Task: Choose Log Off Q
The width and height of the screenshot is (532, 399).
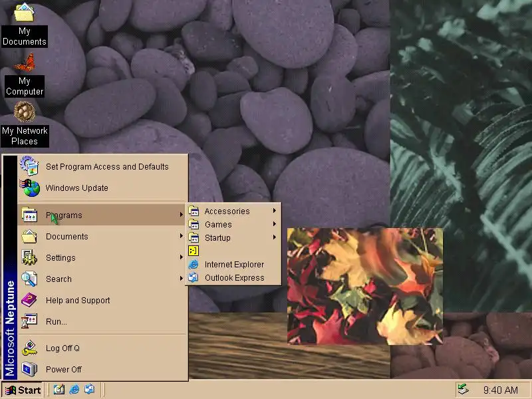Action: 102,348
